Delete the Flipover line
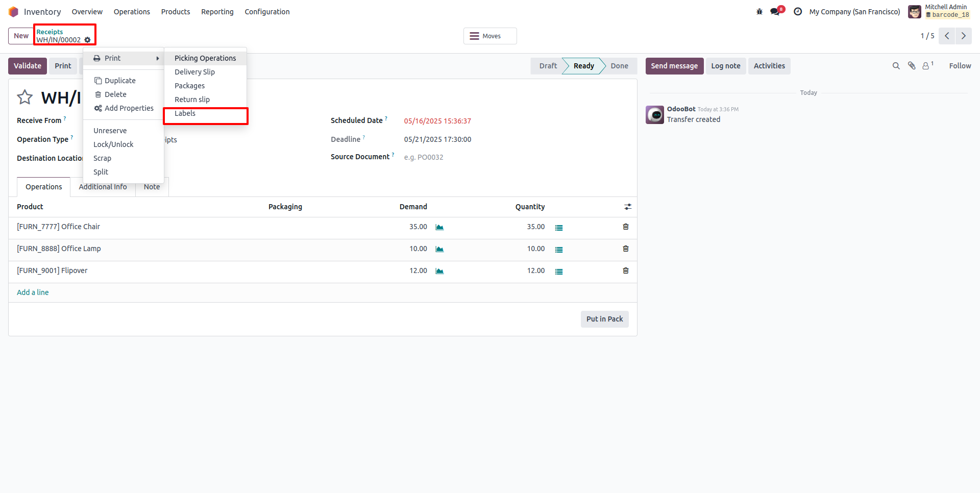The image size is (980, 493). tap(626, 270)
